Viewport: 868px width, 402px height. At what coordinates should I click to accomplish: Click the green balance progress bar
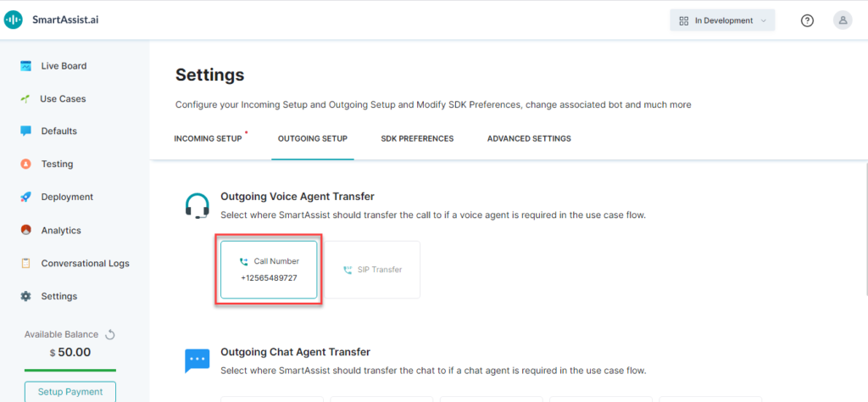70,370
